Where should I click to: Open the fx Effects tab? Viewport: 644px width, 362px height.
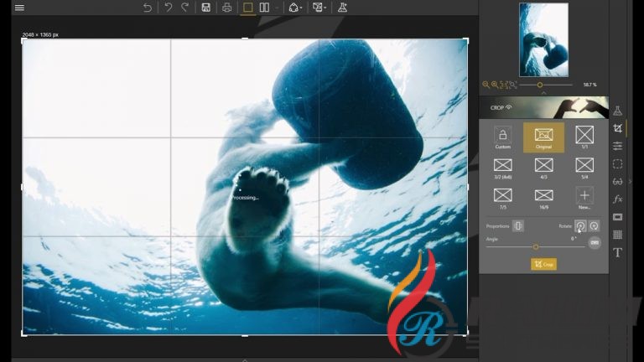point(617,199)
